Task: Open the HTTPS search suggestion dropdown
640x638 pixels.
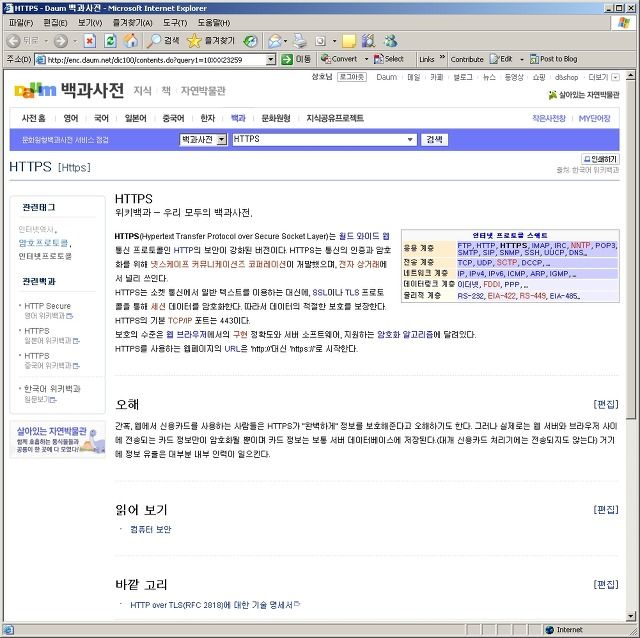Action: 410,140
